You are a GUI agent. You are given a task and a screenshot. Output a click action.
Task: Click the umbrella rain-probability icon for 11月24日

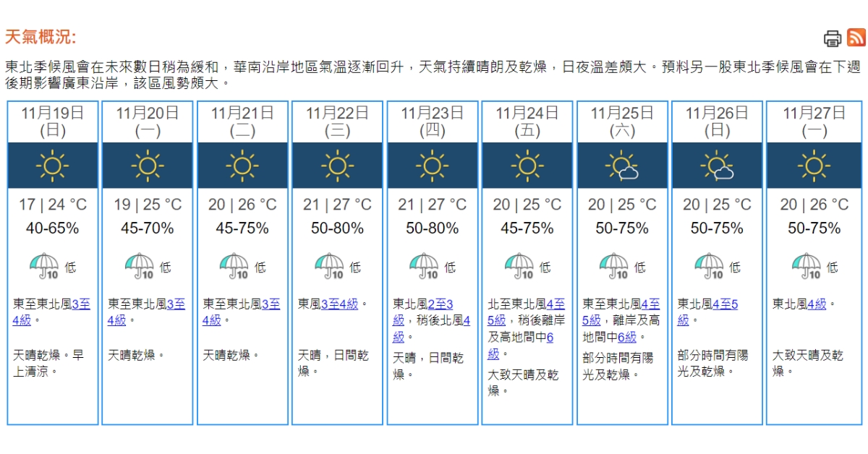(x=519, y=265)
